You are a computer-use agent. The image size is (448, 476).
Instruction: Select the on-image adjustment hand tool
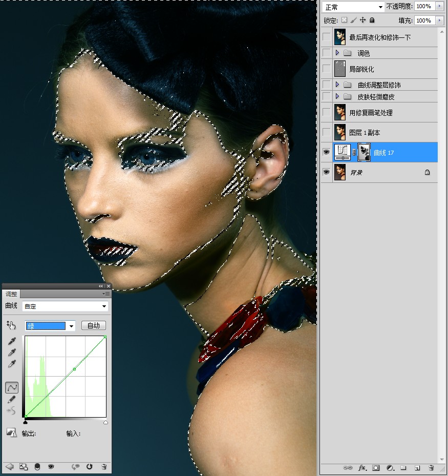click(x=11, y=325)
